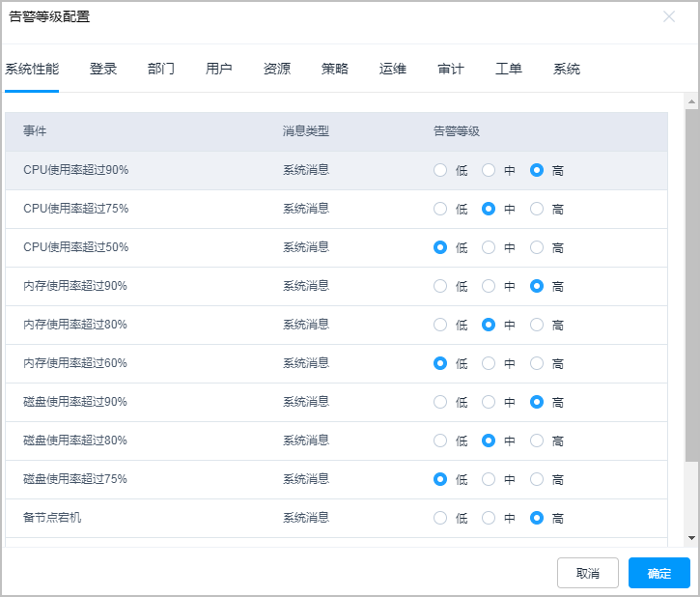Click the scrollbar down arrow
The width and height of the screenshot is (700, 597).
[x=691, y=537]
